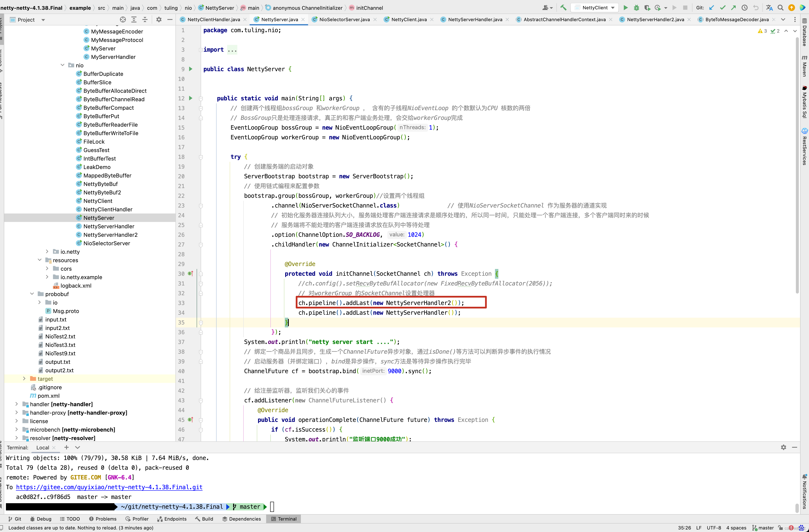
Task: Open the Maven side panel
Action: pyautogui.click(x=805, y=66)
